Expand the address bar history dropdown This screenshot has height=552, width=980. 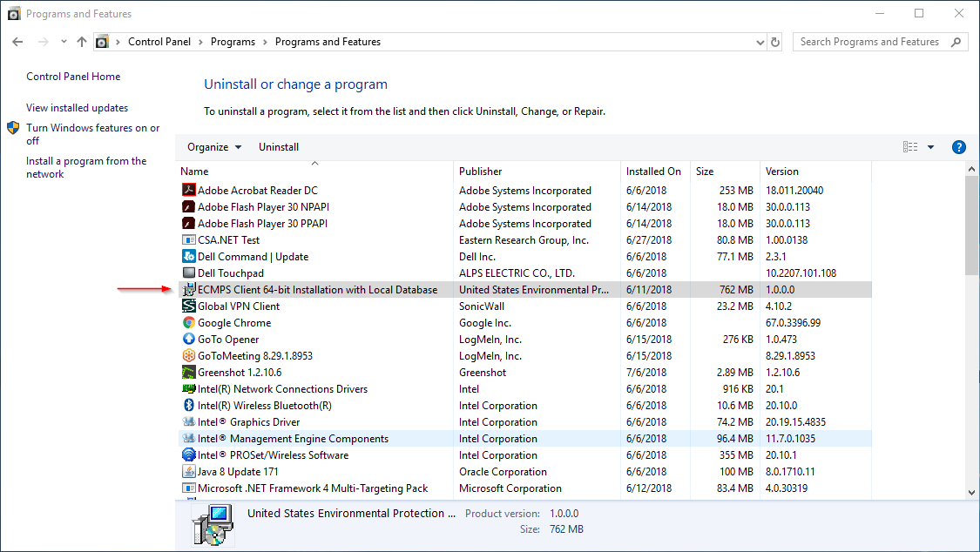[x=760, y=43]
